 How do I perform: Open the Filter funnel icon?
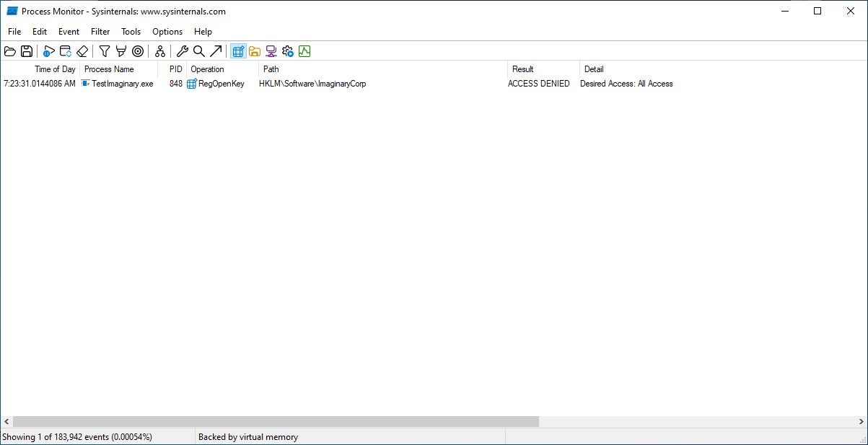(x=105, y=51)
